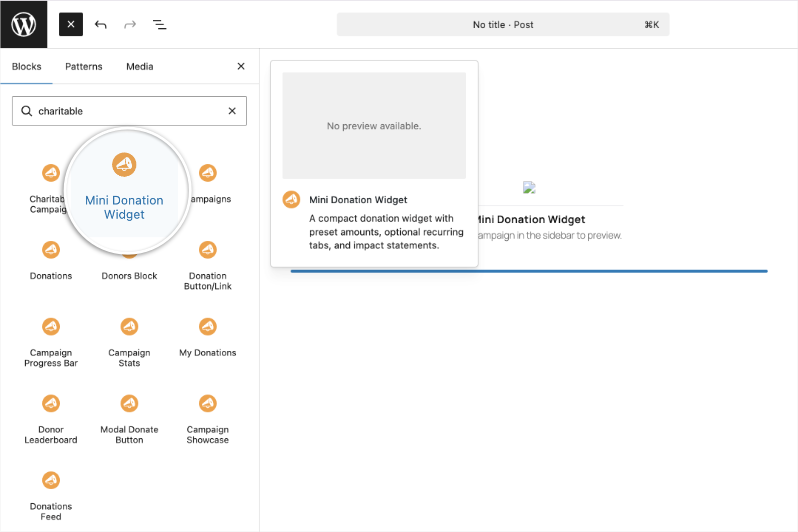Image resolution: width=798 pixels, height=532 pixels.
Task: Click the Undo arrow icon
Action: tap(100, 24)
